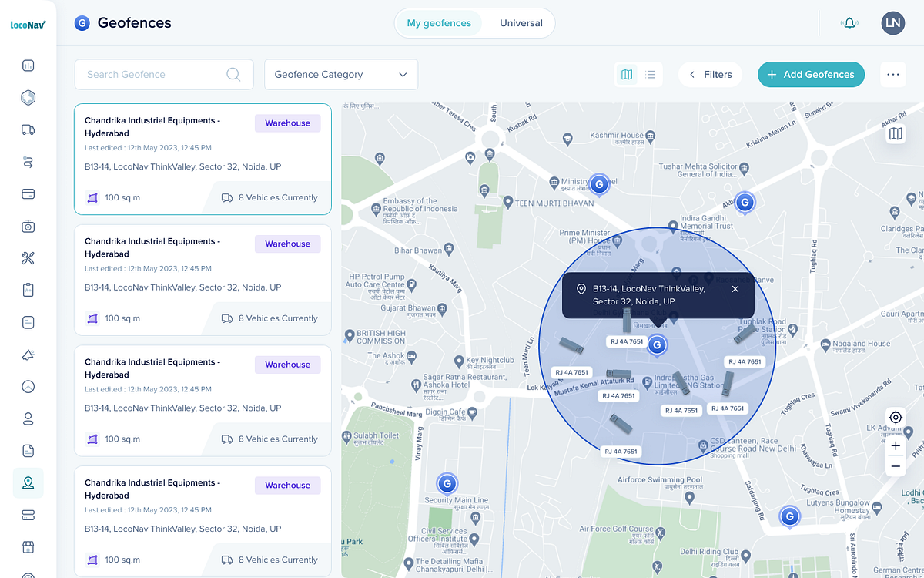Select the Geofences pin icon in sidebar

coord(28,483)
